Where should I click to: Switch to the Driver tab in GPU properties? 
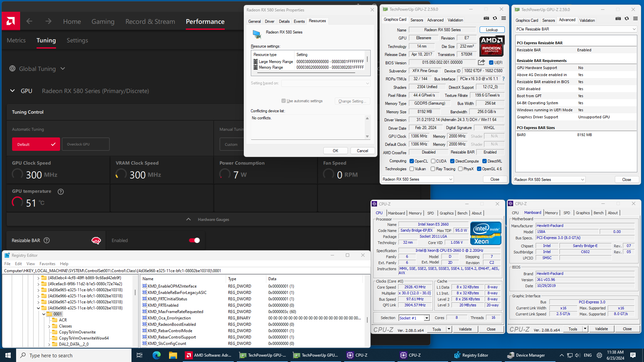point(269,21)
